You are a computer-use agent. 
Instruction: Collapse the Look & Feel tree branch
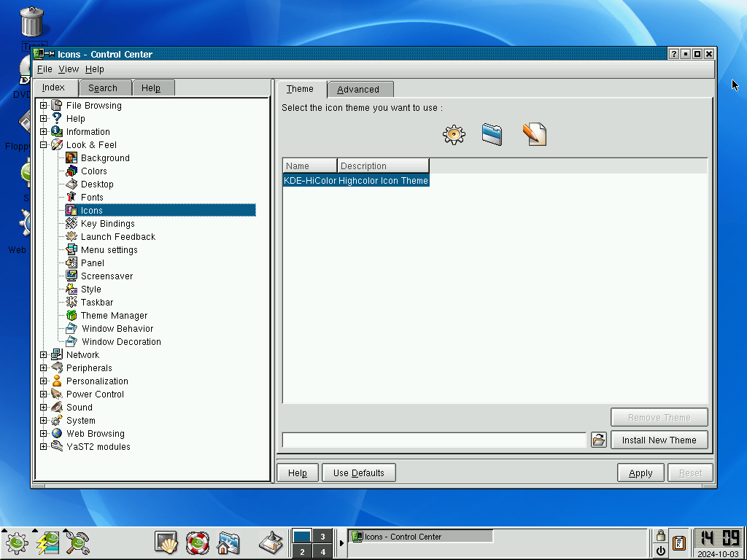tap(43, 145)
